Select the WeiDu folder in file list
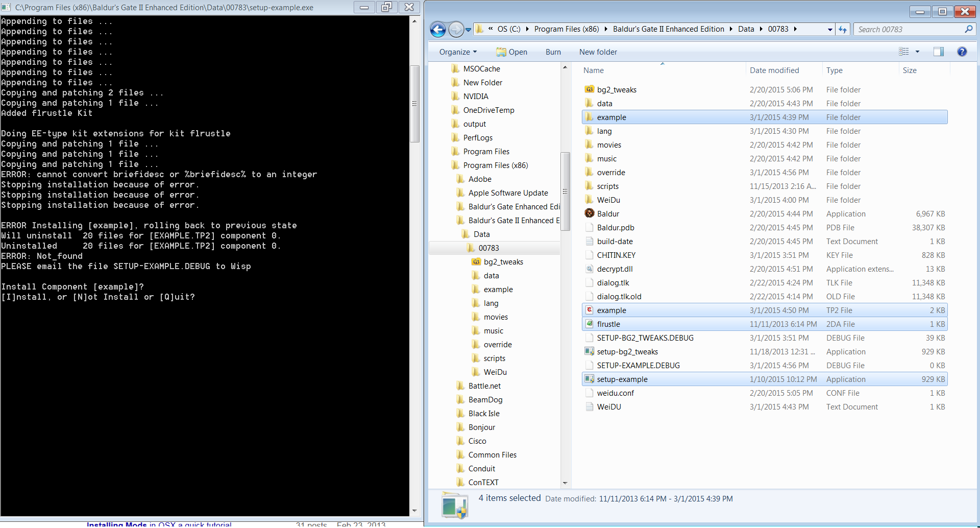 coord(764,200)
